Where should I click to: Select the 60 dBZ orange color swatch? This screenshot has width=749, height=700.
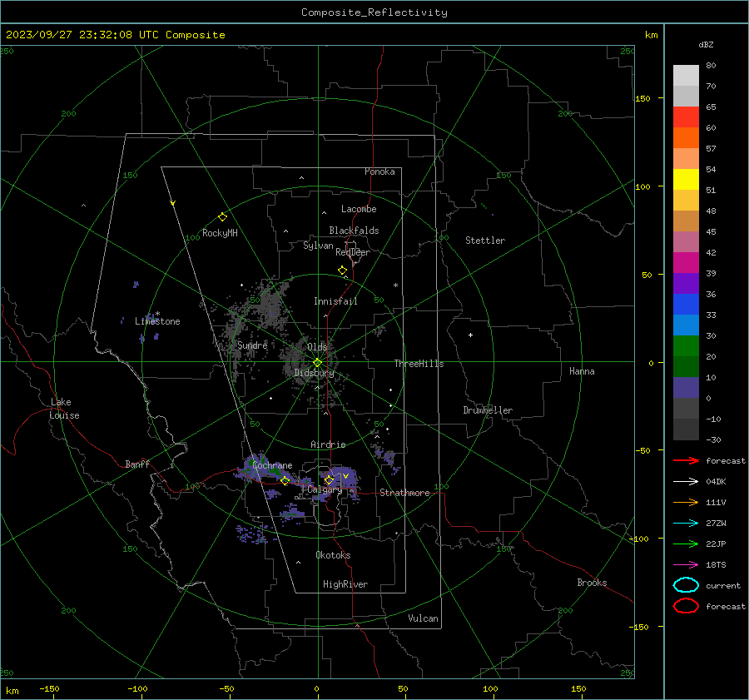(686, 137)
